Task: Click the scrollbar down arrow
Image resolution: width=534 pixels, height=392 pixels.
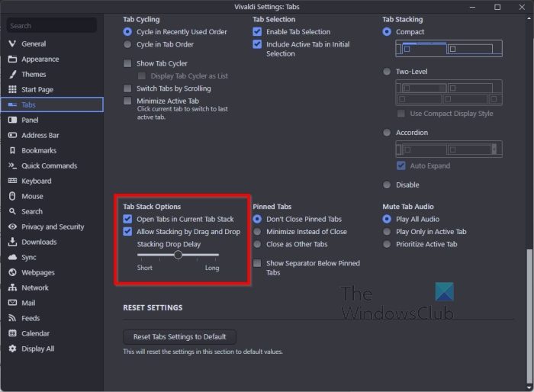Action: coord(529,387)
